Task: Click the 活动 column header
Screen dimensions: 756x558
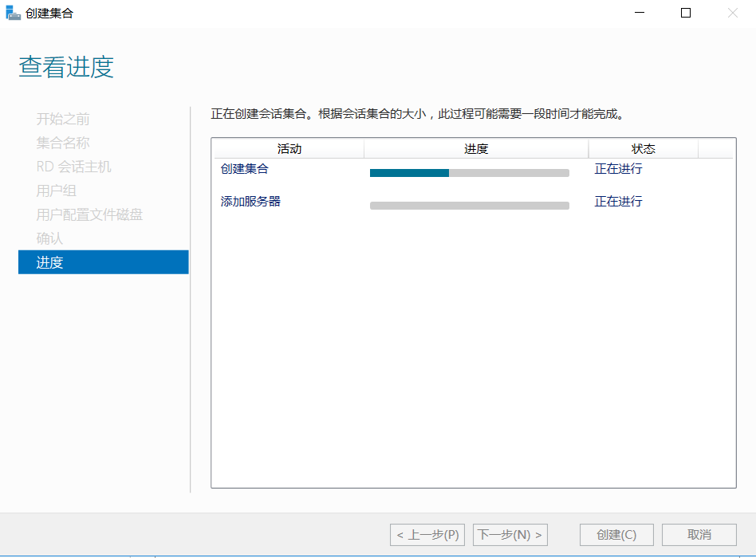Action: (x=289, y=149)
